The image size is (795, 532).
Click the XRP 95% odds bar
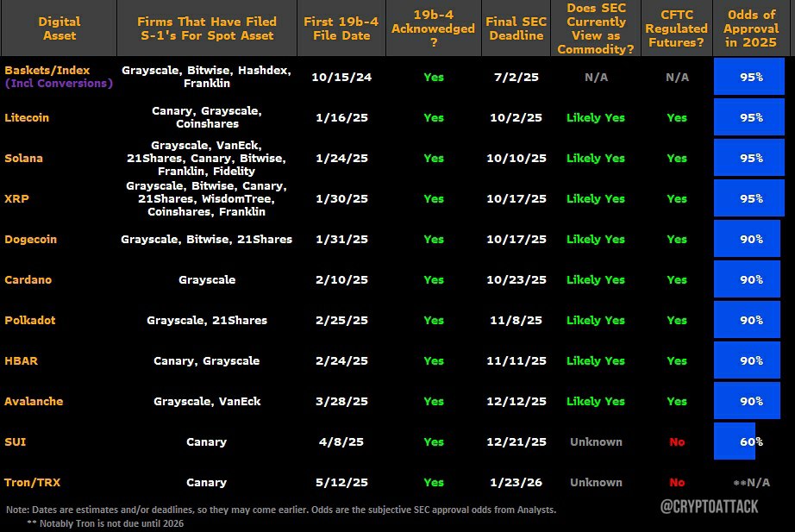[748, 197]
